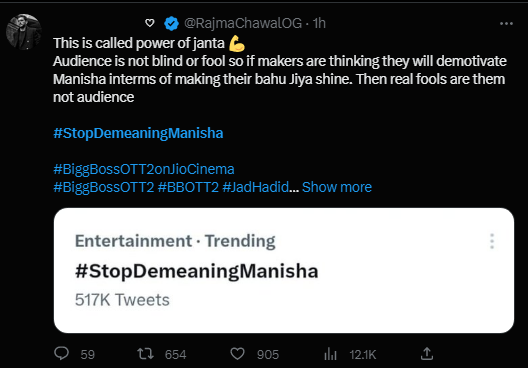
Task: Click the 517K Tweets count in card
Action: pyautogui.click(x=122, y=300)
